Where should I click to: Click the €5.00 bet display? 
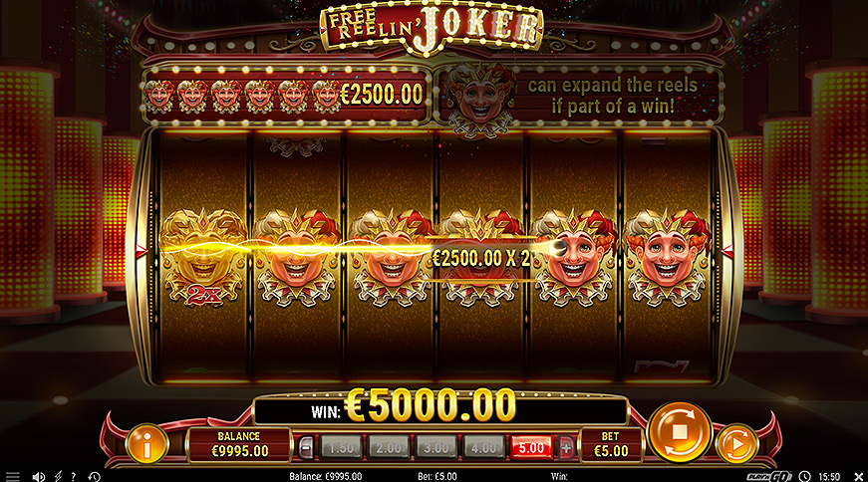tap(611, 444)
